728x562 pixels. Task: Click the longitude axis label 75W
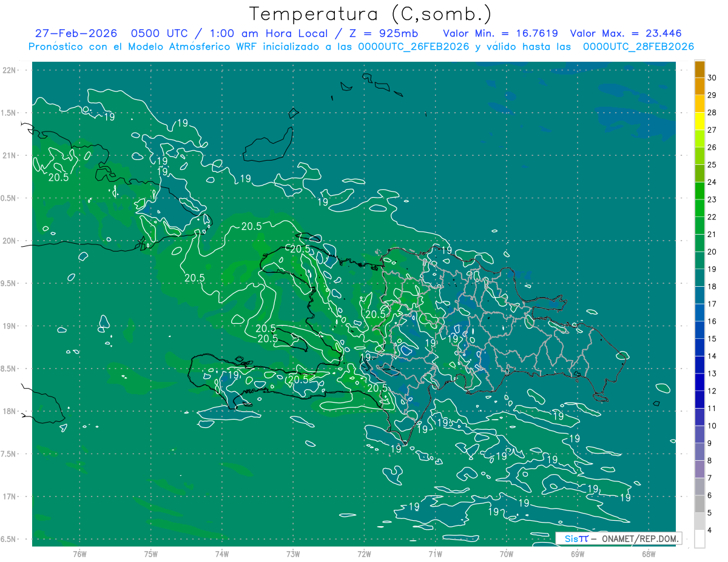[x=151, y=554]
